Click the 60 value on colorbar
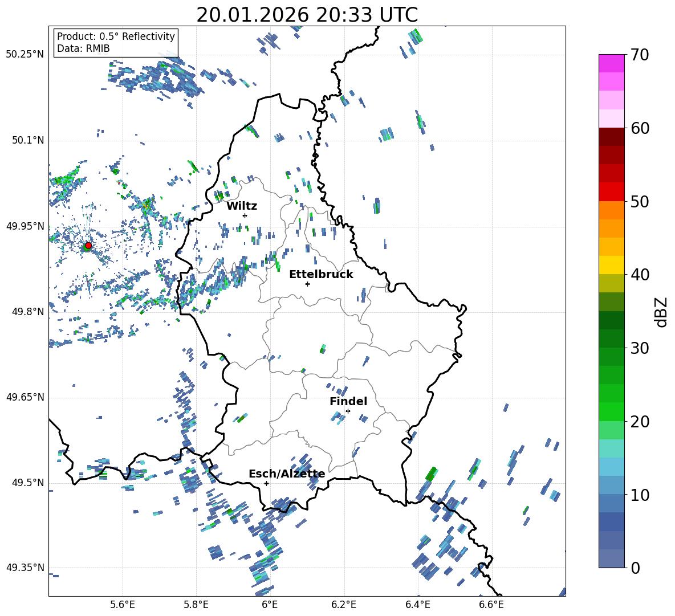 (640, 128)
